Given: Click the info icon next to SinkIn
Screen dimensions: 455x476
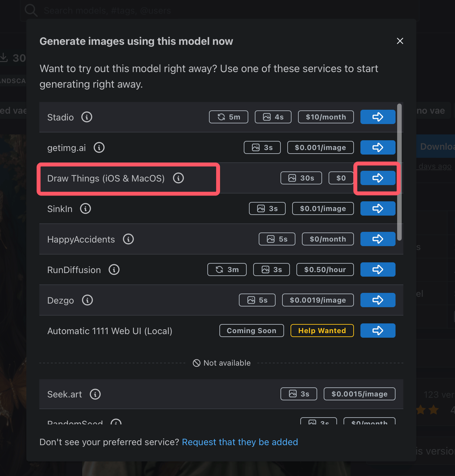Looking at the screenshot, I should [x=85, y=208].
